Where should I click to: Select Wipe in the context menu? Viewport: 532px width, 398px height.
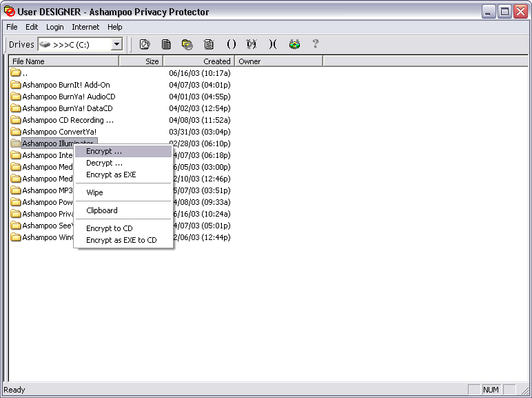[x=123, y=192]
